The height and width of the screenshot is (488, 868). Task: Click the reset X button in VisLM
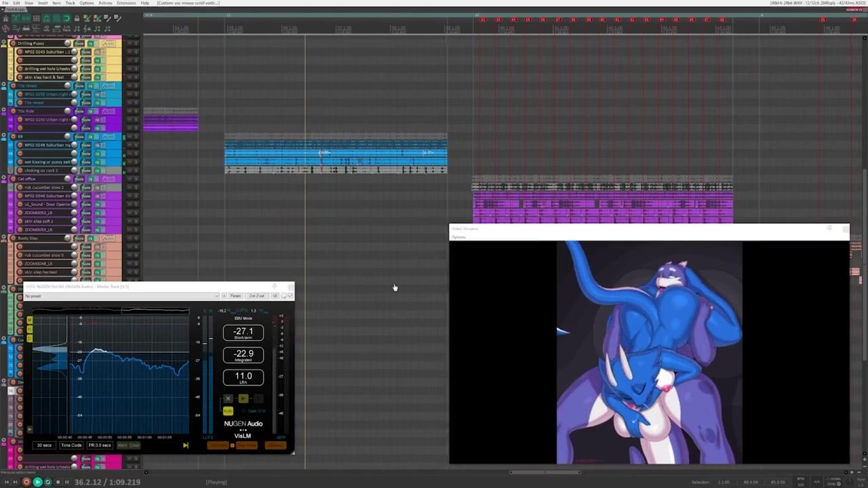(x=228, y=399)
